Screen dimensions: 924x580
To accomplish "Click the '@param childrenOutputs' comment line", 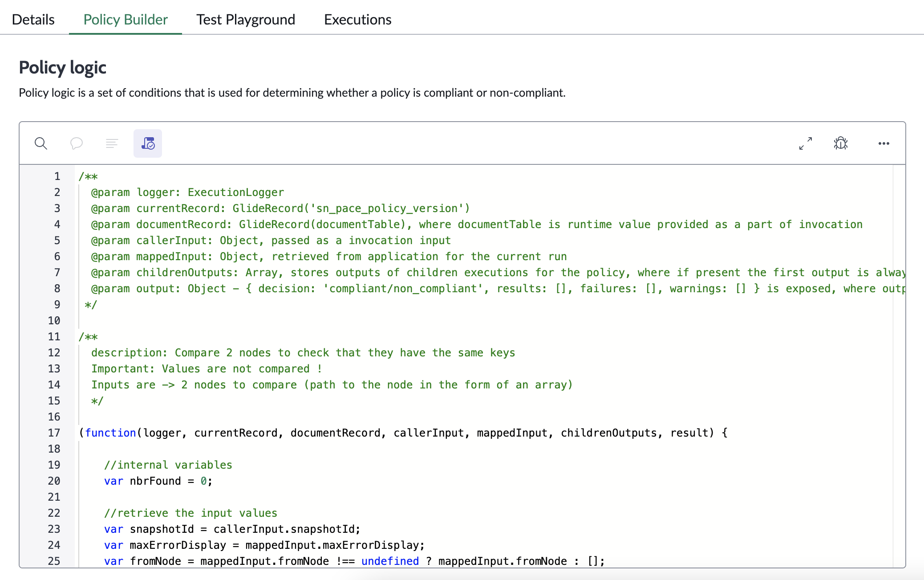I will pos(498,273).
